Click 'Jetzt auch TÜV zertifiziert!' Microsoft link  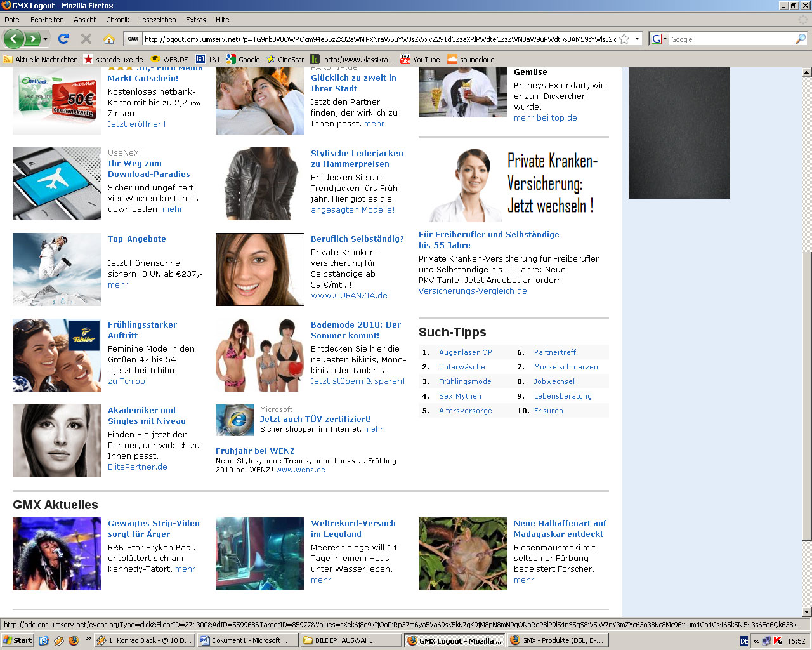coord(315,419)
